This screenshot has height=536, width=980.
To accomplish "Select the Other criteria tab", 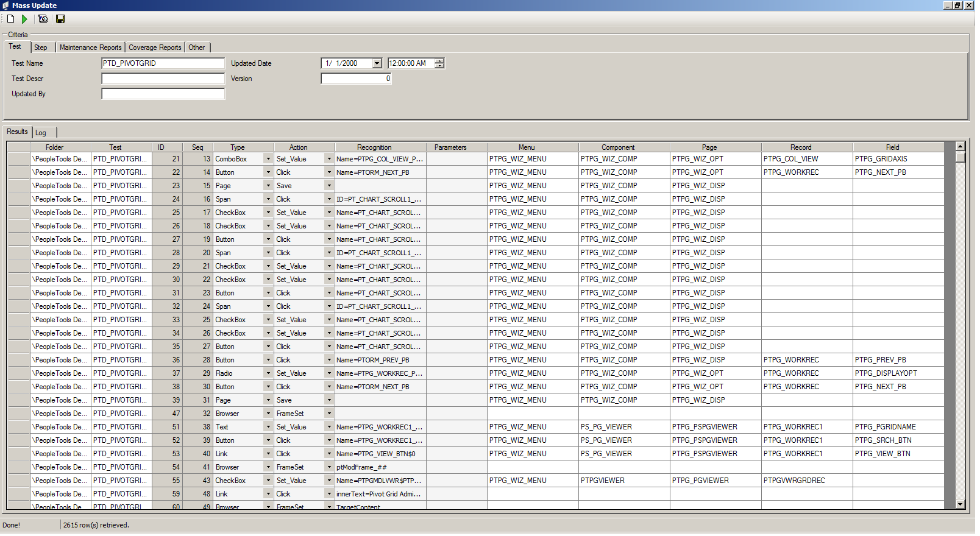I will pos(197,48).
